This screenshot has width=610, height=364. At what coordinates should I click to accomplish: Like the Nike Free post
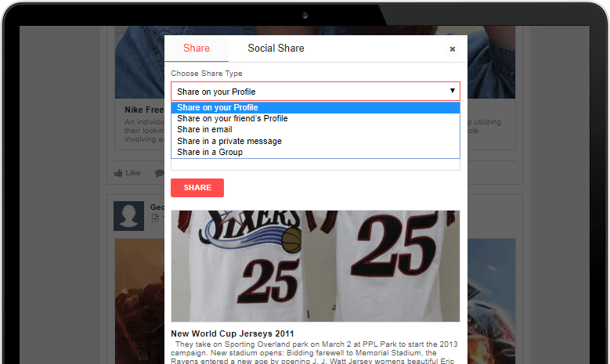[x=127, y=173]
